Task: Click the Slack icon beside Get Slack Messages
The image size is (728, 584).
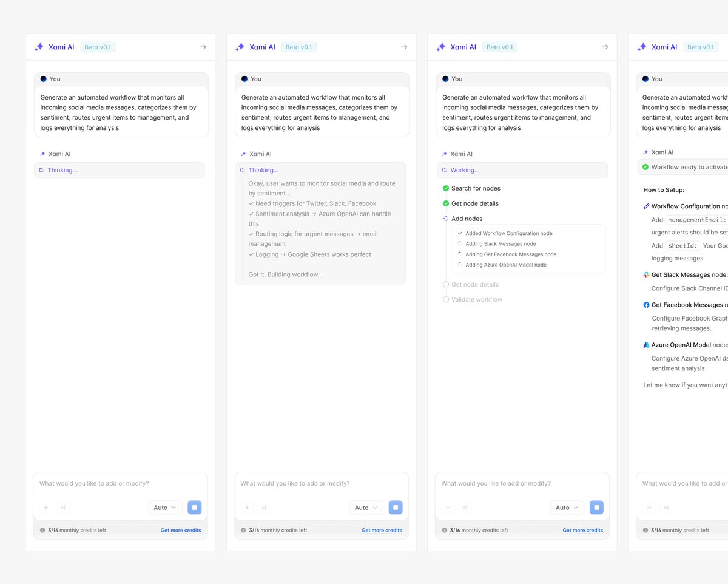Action: 645,274
